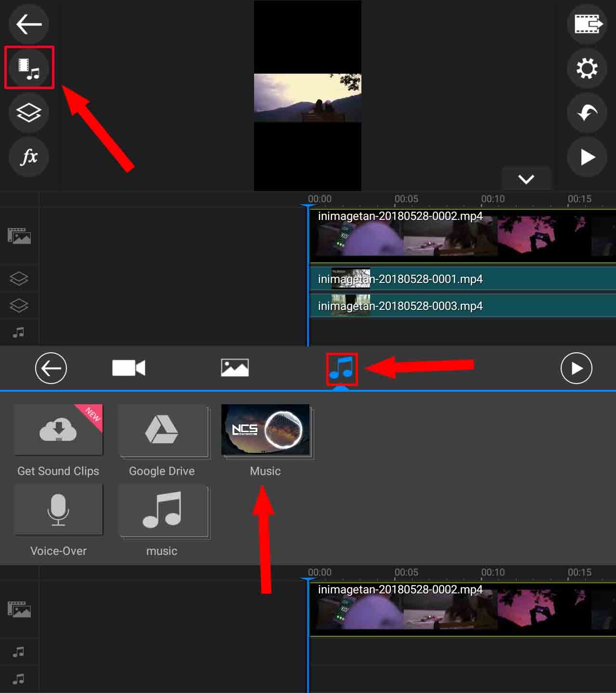This screenshot has height=693, width=616.
Task: Switch to the photo image media tab
Action: click(235, 368)
